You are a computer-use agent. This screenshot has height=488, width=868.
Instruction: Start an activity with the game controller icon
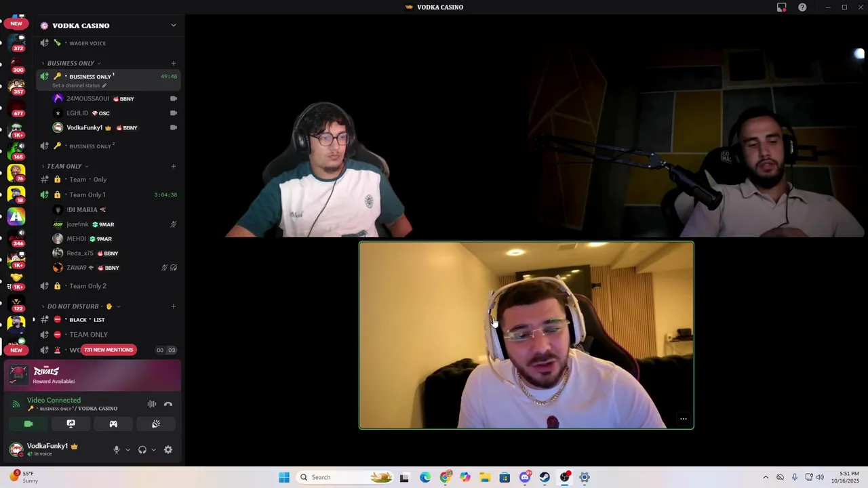(113, 424)
